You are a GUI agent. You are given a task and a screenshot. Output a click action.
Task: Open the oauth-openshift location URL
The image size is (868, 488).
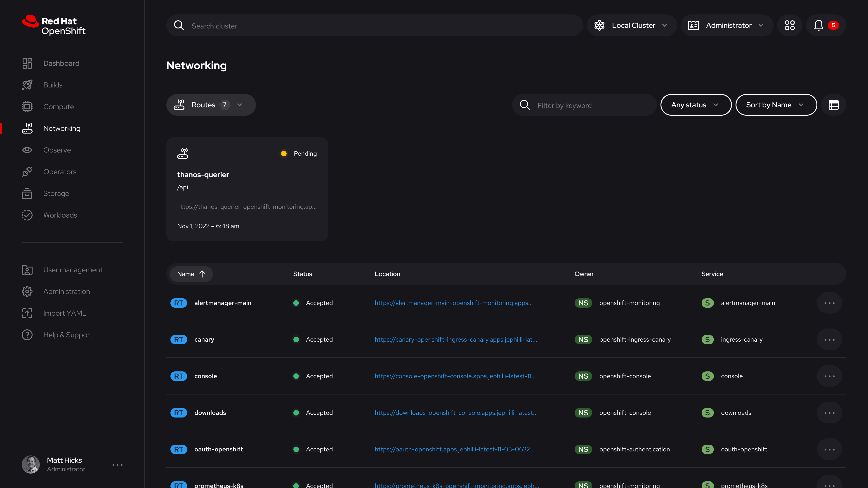tap(455, 449)
